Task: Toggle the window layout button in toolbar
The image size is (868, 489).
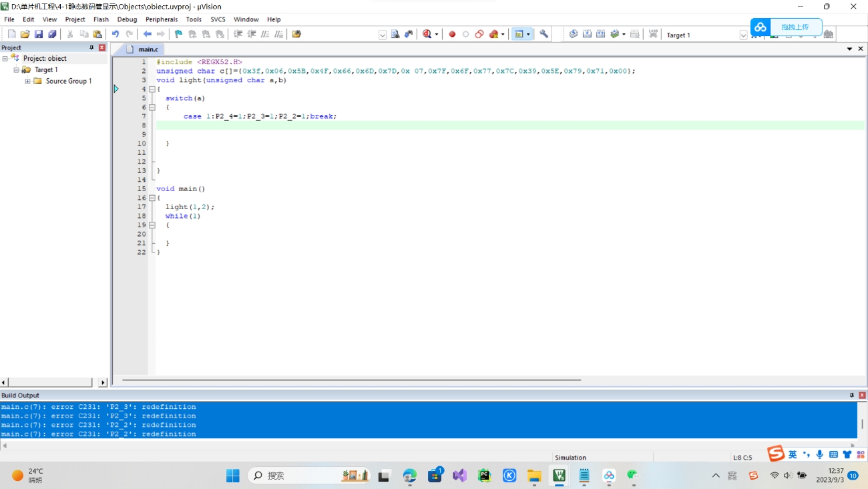Action: click(x=519, y=34)
